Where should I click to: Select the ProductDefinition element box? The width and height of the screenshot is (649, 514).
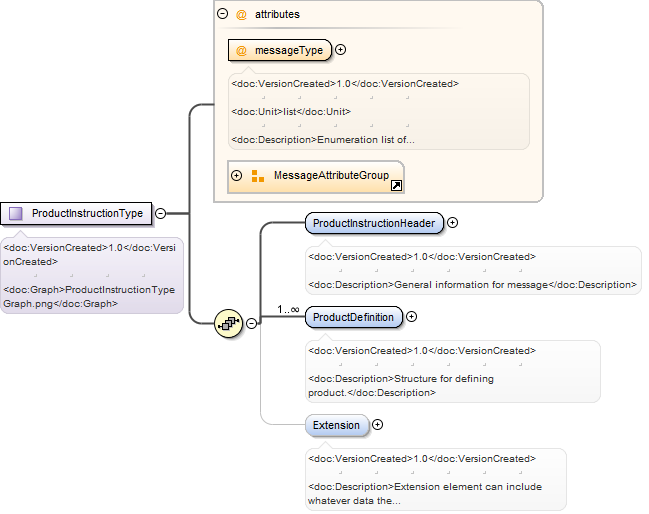tap(353, 317)
